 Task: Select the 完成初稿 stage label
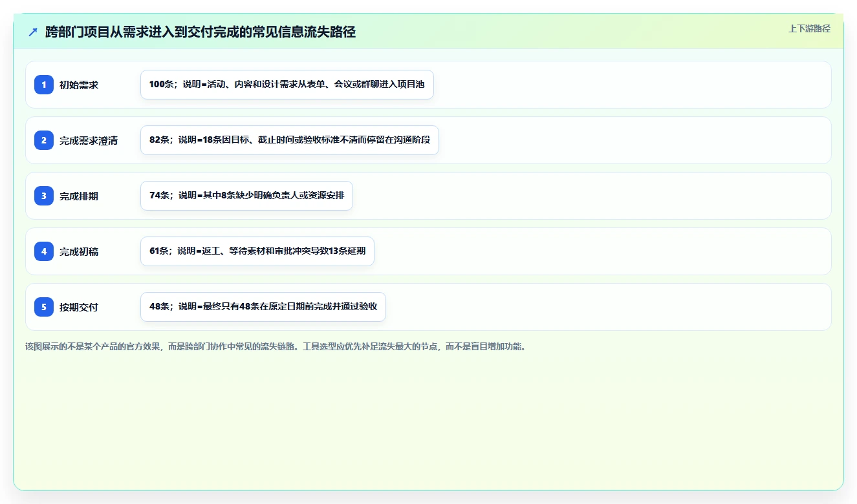79,251
